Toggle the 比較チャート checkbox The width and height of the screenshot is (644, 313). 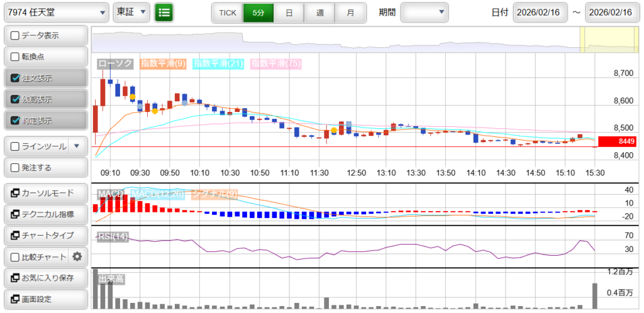[x=15, y=257]
